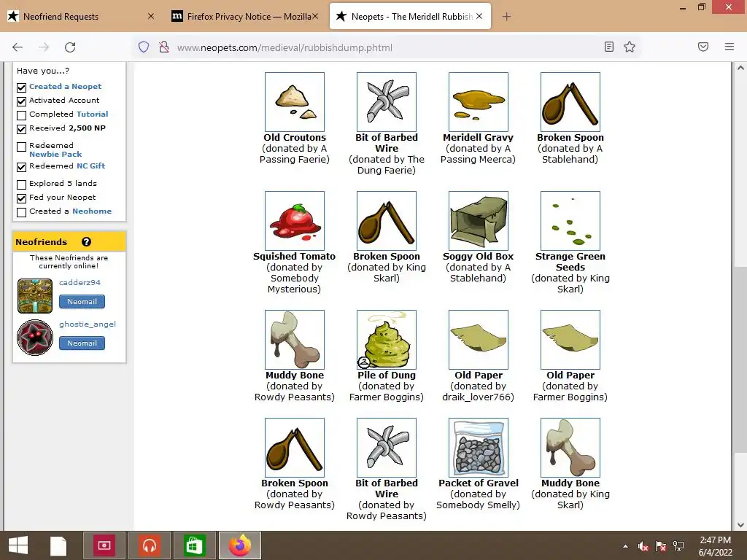Close the Neofriend Requests tab
Image resolution: width=747 pixels, height=560 pixels.
coord(150,16)
